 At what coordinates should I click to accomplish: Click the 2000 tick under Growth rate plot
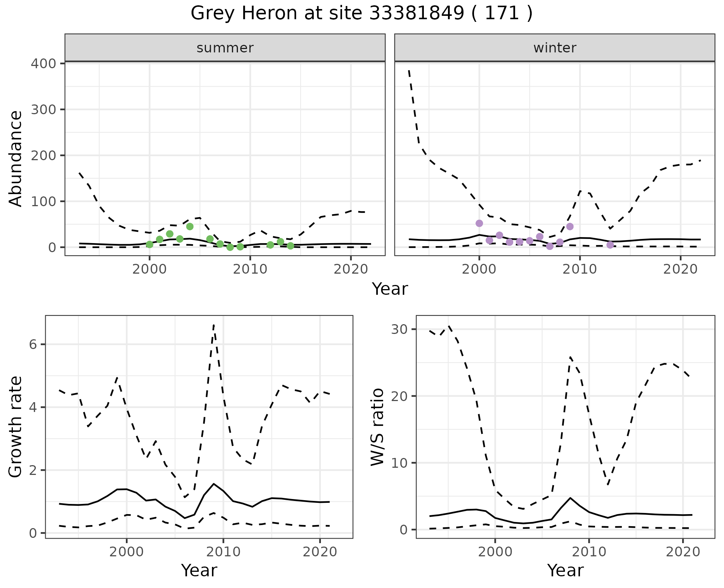pos(127,552)
